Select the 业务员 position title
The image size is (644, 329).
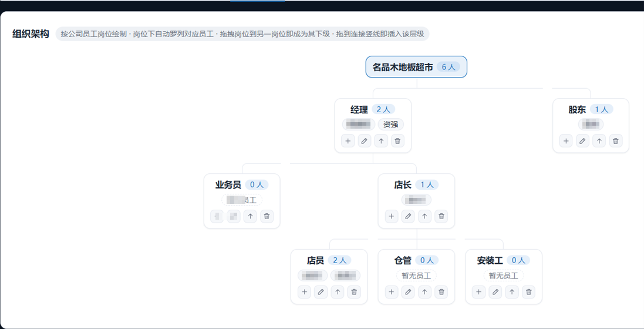pyautogui.click(x=228, y=185)
